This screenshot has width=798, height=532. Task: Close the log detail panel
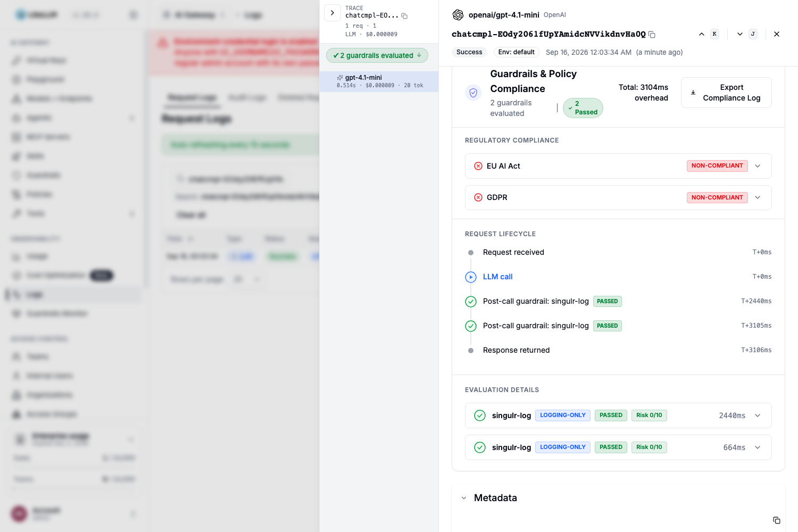777,34
